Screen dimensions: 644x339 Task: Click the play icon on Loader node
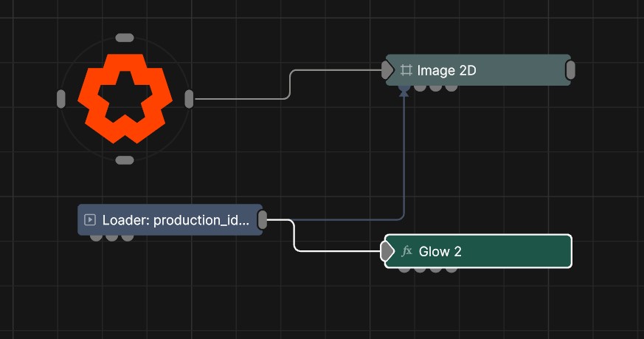coord(90,219)
